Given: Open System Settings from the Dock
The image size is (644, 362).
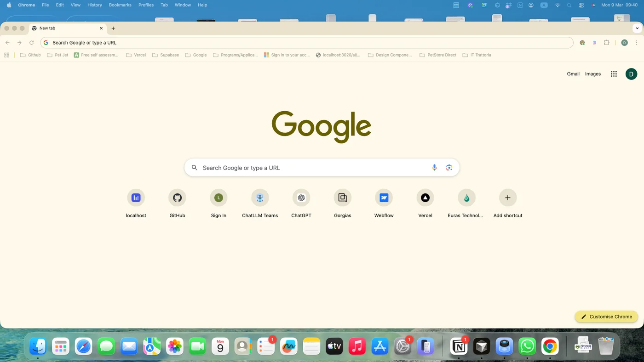Looking at the screenshot, I should coord(402,346).
